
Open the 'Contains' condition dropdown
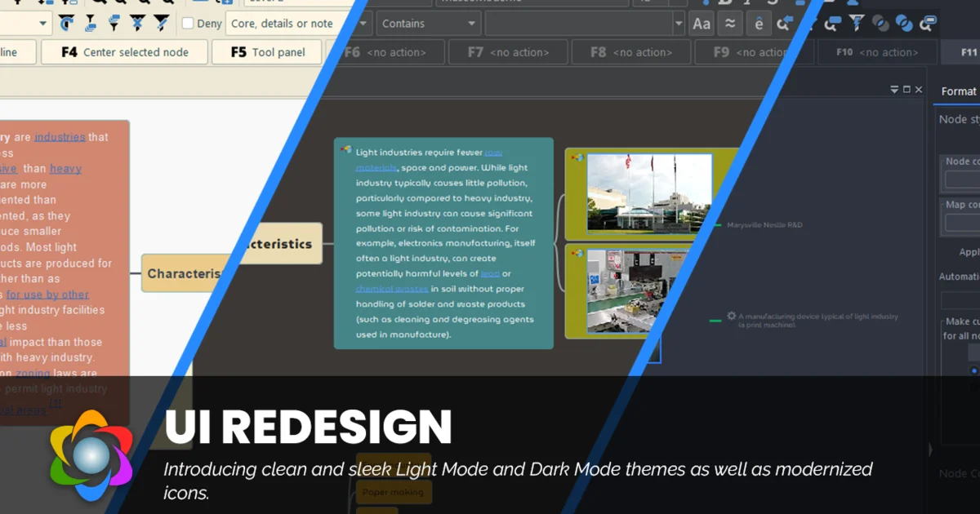click(x=429, y=24)
